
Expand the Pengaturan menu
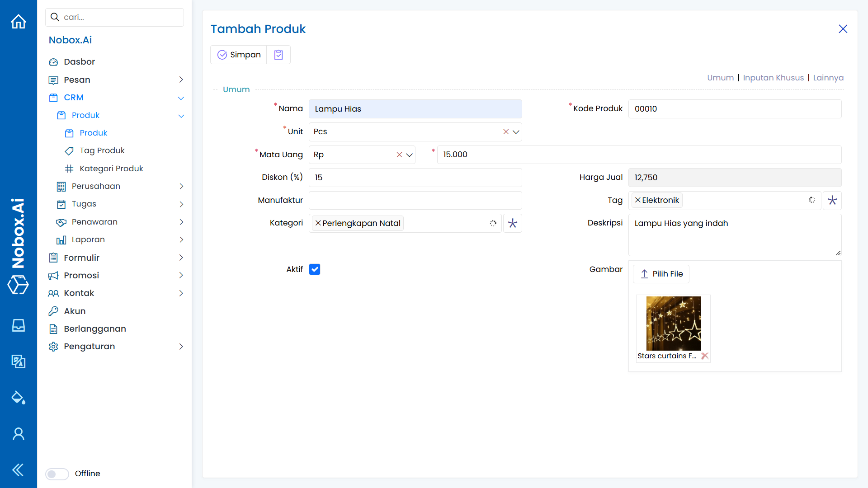(181, 347)
